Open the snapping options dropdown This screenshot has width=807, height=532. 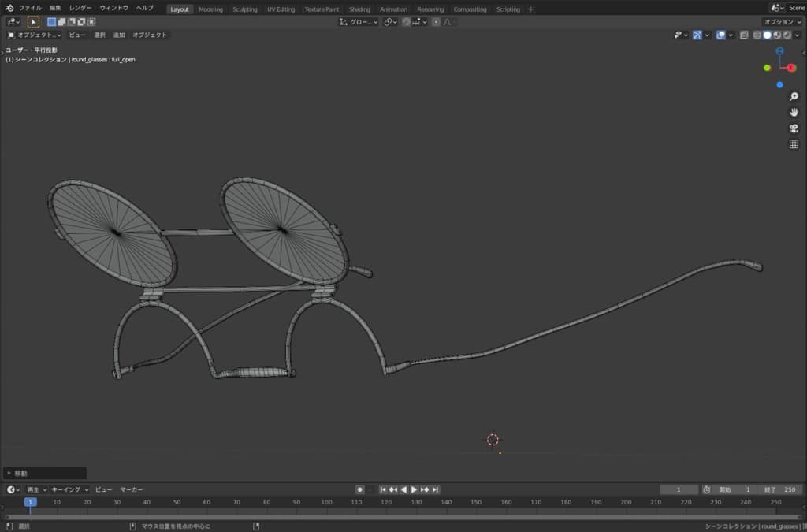pos(419,22)
